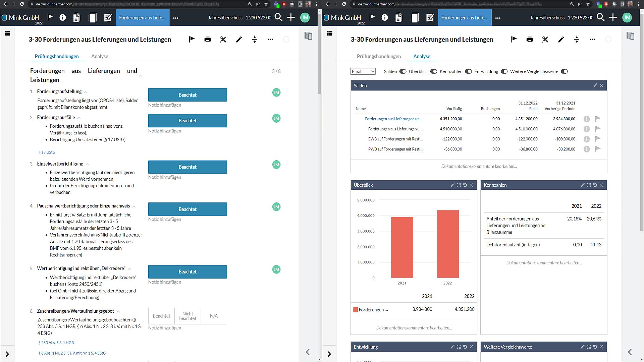
Task: Click the 2022 bar in Überblick chart
Action: (x=447, y=244)
